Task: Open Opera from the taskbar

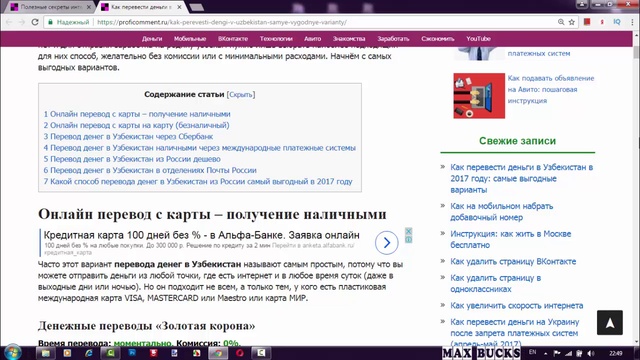Action: [240, 353]
